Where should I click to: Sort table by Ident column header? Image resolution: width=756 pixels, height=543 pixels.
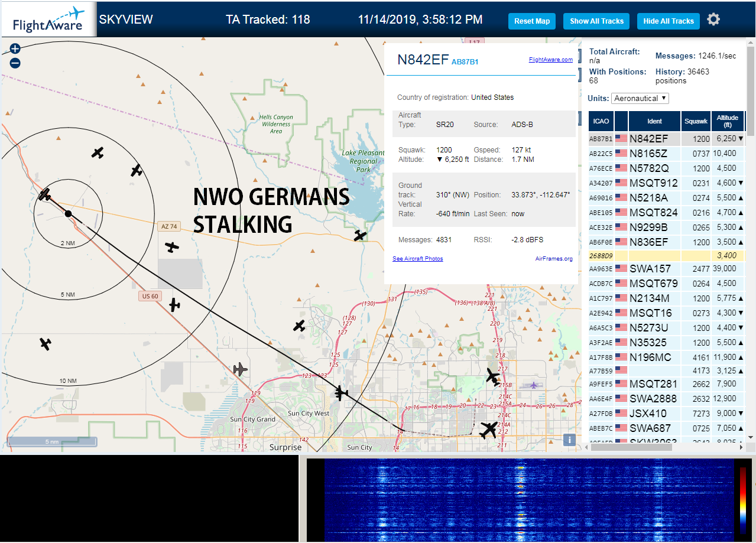(x=654, y=121)
